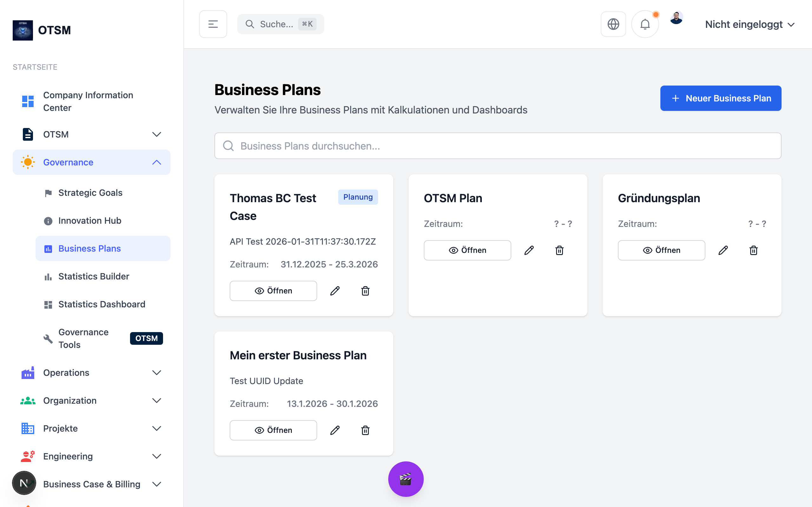The image size is (812, 507).
Task: Open the Gründungsplan with Öffnen button
Action: tap(661, 250)
